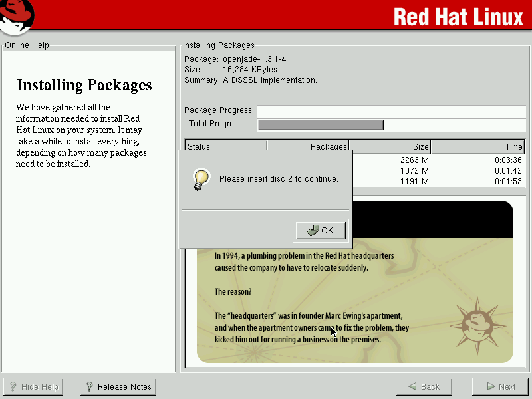The height and width of the screenshot is (399, 532).
Task: Select the 0:01:42 time value
Action: [508, 171]
